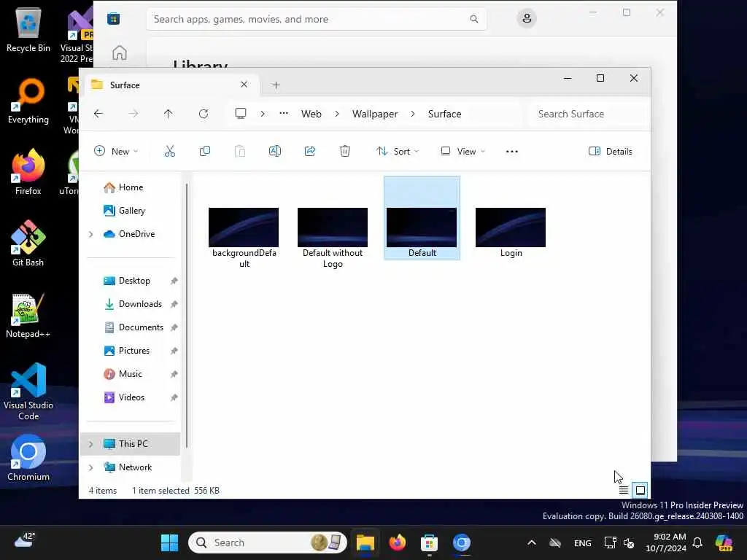The height and width of the screenshot is (560, 747).
Task: Go to Wallpaper in the breadcrumb path
Action: 375,114
